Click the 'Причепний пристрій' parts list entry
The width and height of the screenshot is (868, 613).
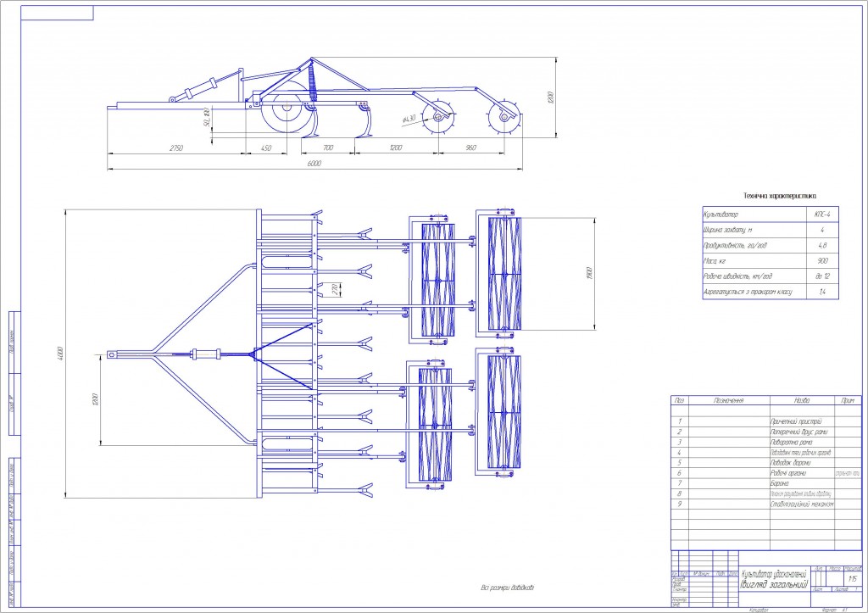click(796, 421)
